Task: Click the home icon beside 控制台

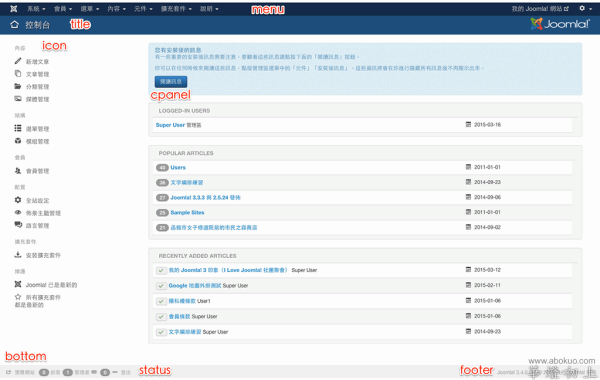Action: tap(15, 24)
